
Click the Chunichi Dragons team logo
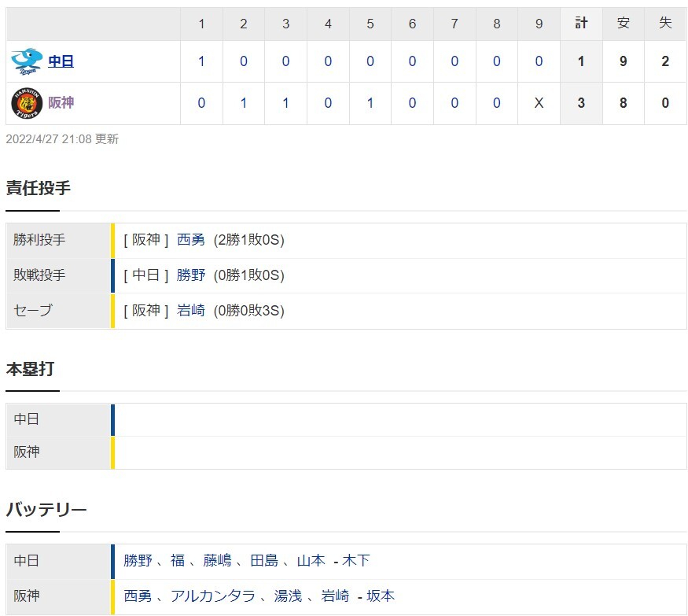click(27, 61)
